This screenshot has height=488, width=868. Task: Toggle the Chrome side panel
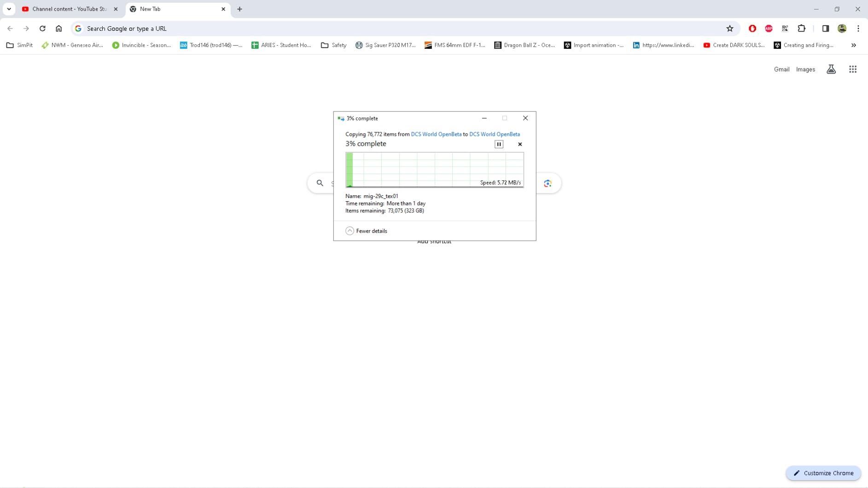click(826, 29)
